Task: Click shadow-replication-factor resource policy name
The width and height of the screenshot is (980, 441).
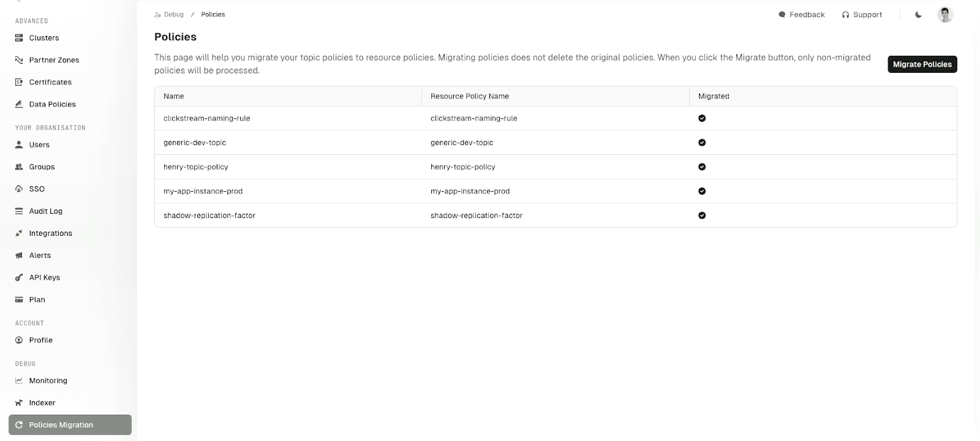Action: [x=477, y=216]
